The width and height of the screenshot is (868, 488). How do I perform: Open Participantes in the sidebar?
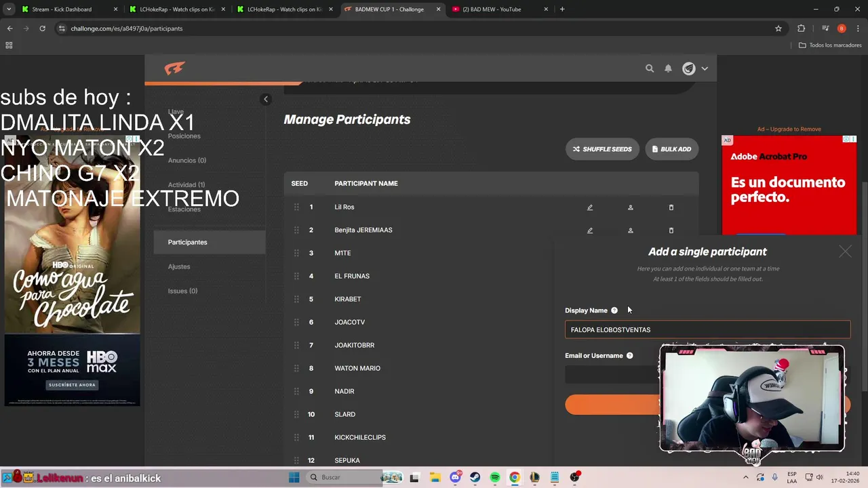coord(210,242)
